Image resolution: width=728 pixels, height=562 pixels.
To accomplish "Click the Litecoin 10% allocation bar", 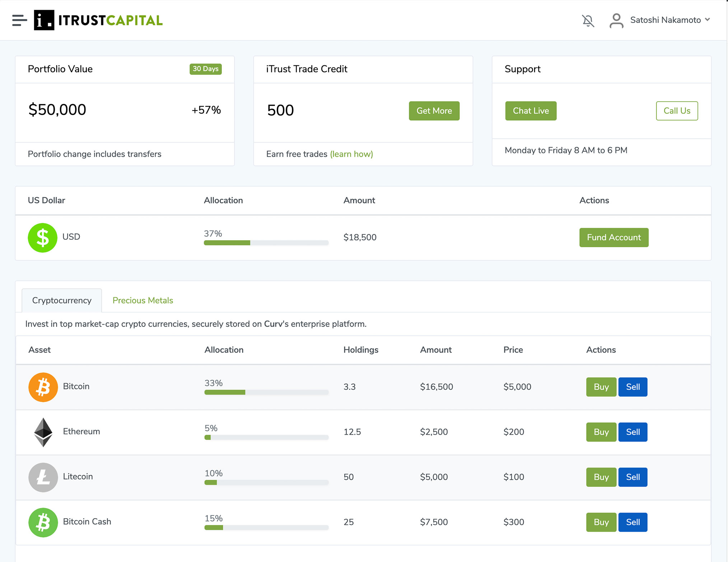I will point(266,483).
